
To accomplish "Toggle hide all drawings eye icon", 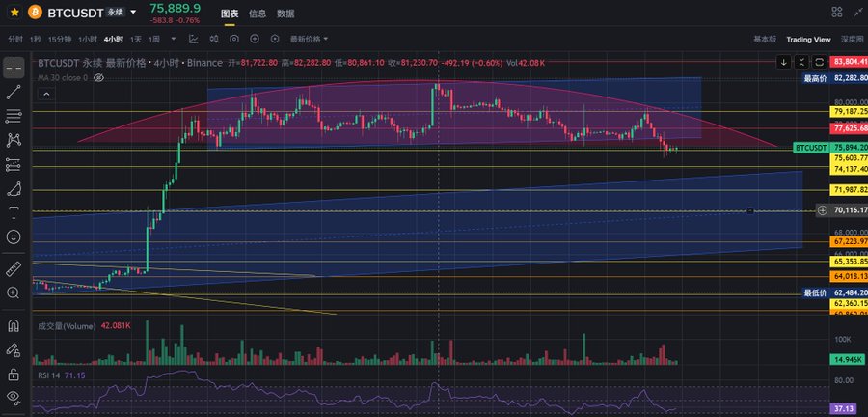I will point(14,397).
